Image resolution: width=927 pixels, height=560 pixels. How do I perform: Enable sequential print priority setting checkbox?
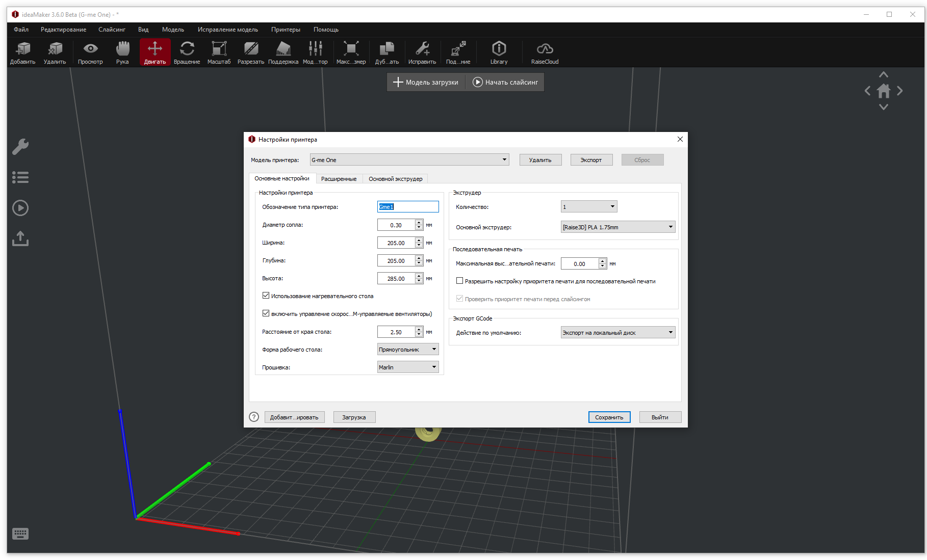[x=459, y=281]
